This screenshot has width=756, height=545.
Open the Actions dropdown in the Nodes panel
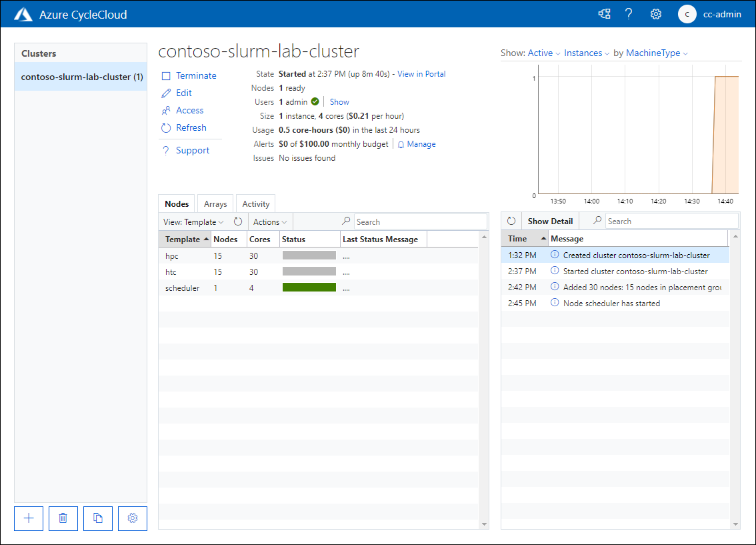coord(269,221)
